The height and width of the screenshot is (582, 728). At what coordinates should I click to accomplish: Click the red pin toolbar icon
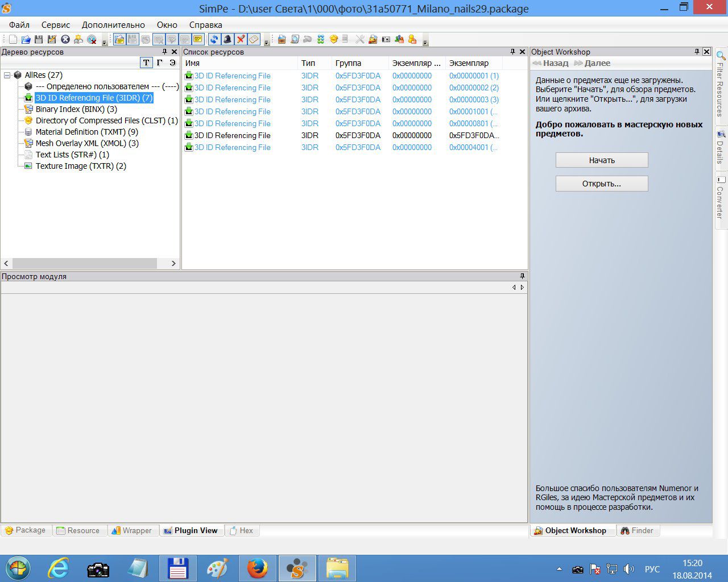[x=241, y=39]
